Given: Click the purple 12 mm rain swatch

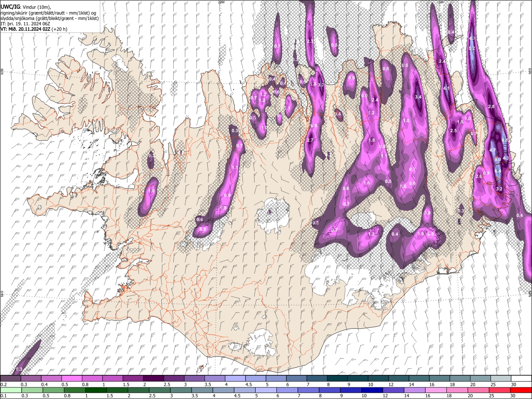Looking at the screenshot, I should coord(393,390).
